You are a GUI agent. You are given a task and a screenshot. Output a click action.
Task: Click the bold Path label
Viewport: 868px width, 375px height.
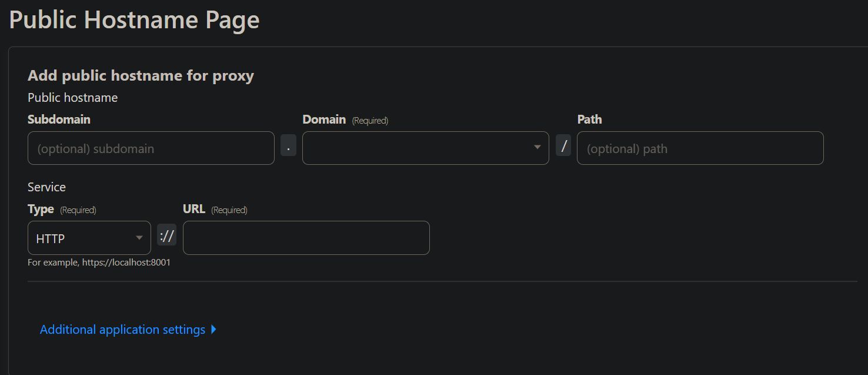tap(589, 120)
